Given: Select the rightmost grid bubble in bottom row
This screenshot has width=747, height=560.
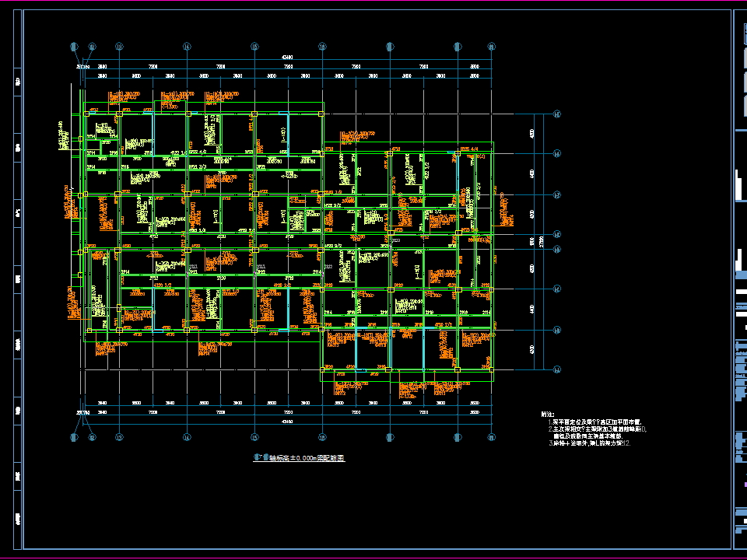Looking at the screenshot, I should [491, 438].
